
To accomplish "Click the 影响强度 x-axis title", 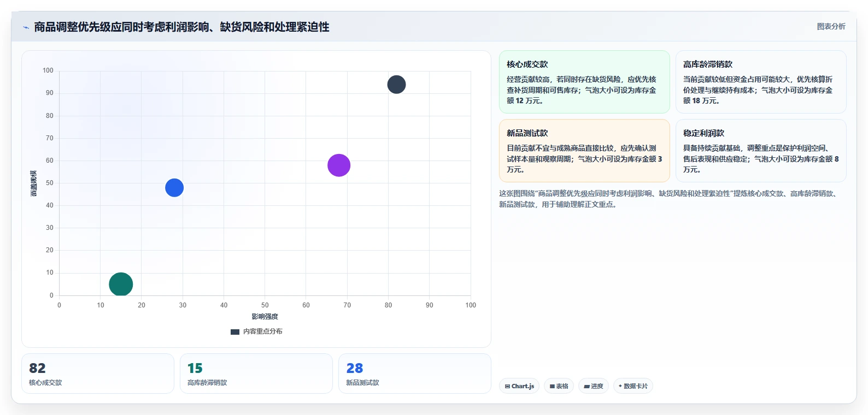I will (x=265, y=317).
